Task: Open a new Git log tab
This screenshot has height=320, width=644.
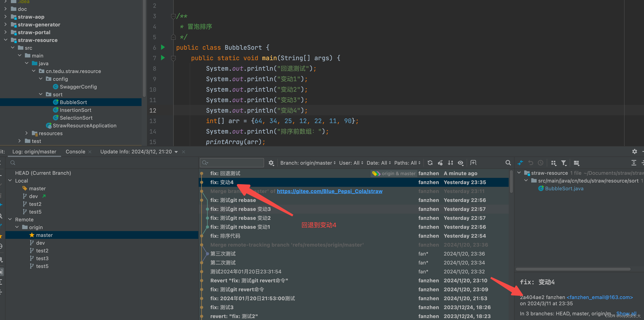Action: coord(473,163)
